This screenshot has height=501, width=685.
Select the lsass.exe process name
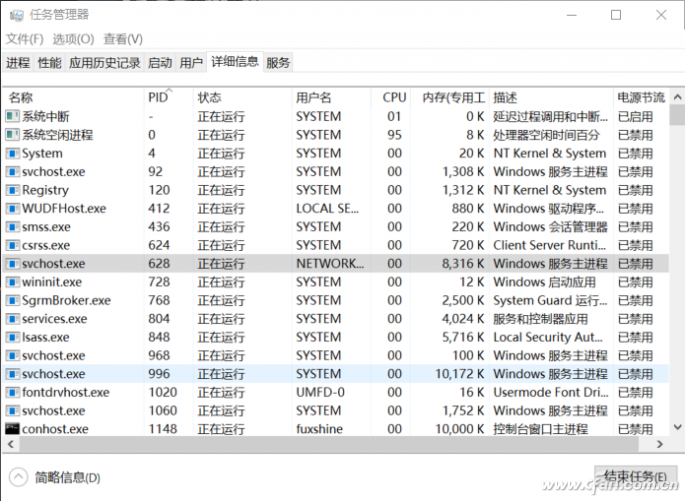[46, 337]
